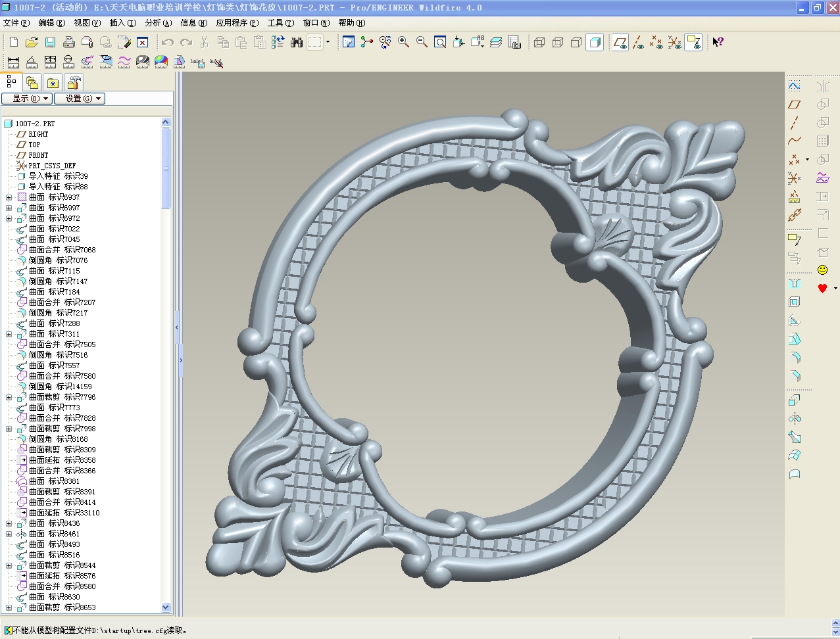The height and width of the screenshot is (639, 840).
Task: Toggle datum planes display
Action: (620, 42)
